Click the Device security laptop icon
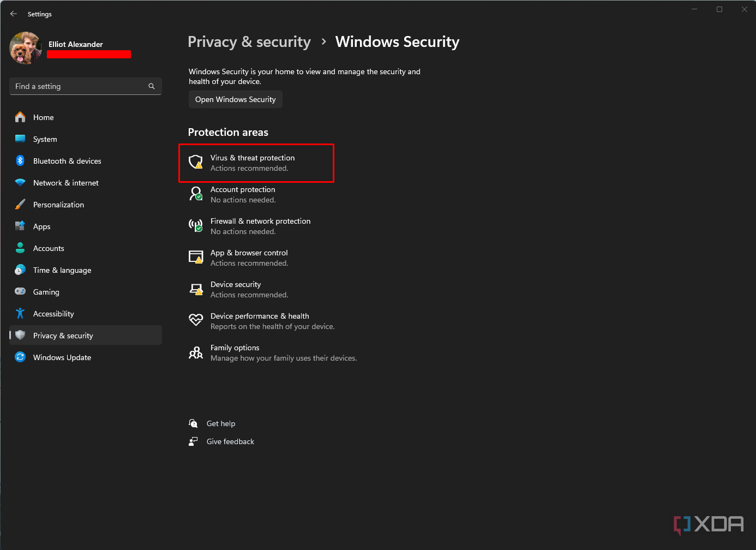756x550 pixels. tap(196, 289)
